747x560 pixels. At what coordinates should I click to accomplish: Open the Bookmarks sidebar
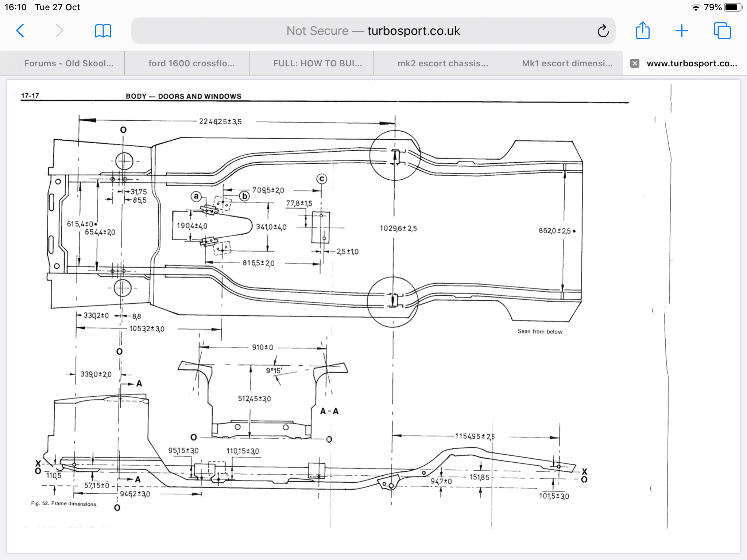[x=103, y=31]
